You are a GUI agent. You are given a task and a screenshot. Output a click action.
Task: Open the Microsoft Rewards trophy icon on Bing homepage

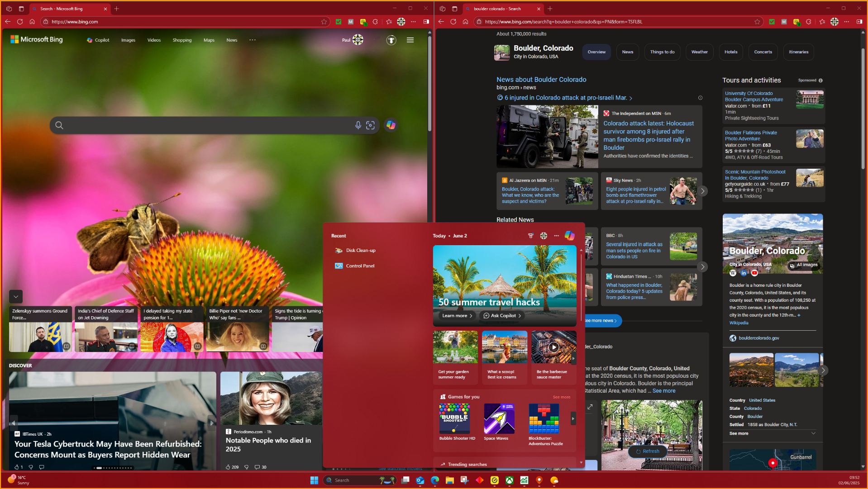coord(391,40)
